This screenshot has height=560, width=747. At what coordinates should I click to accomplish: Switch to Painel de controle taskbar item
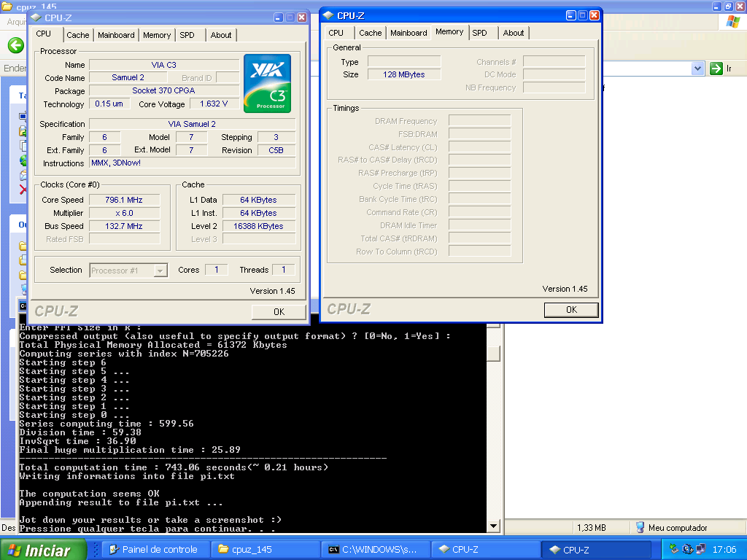click(x=158, y=550)
